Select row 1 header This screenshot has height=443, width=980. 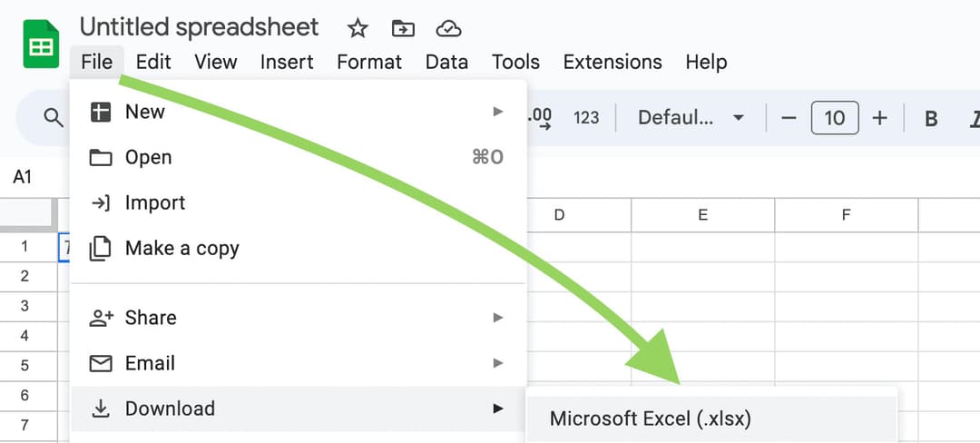pyautogui.click(x=25, y=246)
